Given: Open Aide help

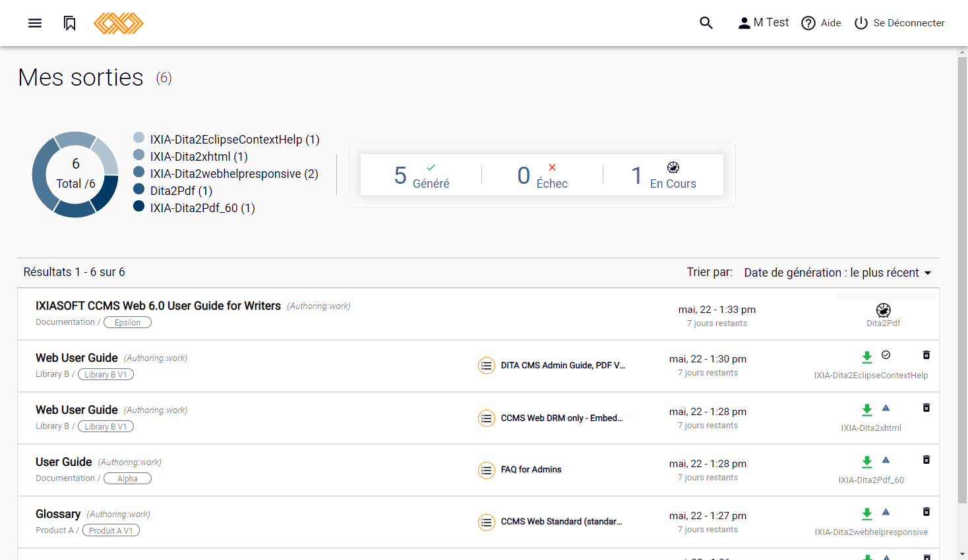Looking at the screenshot, I should [821, 23].
